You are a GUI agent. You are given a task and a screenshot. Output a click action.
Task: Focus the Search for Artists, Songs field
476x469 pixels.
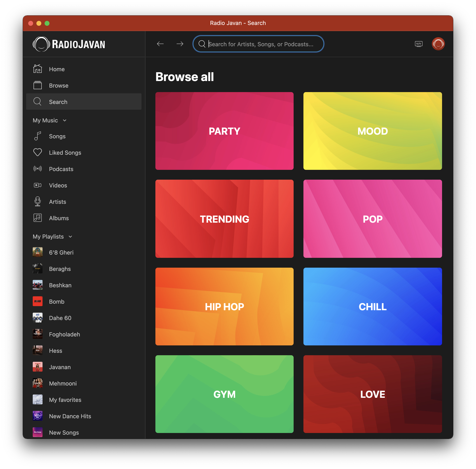[258, 44]
